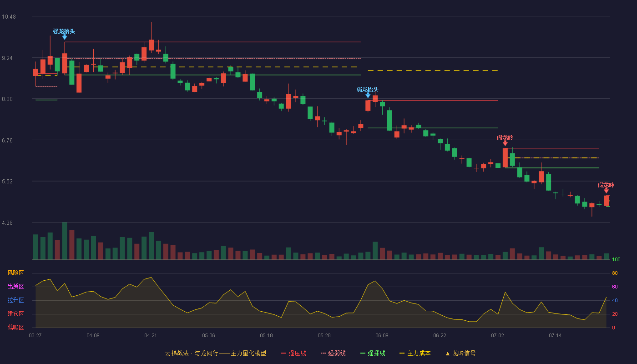Click the 假龙吟 arrow near 07-02
Image resolution: width=637 pixels, height=364 pixels.
(x=505, y=143)
